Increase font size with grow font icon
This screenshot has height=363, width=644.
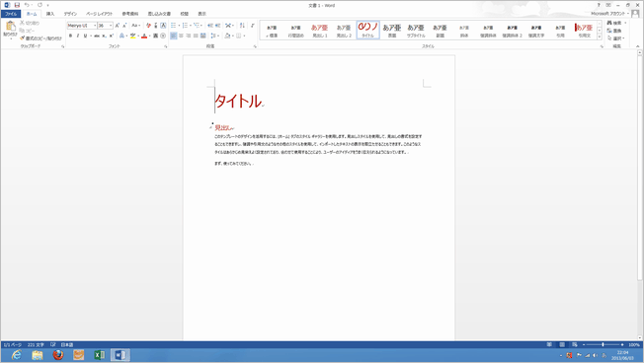[118, 26]
